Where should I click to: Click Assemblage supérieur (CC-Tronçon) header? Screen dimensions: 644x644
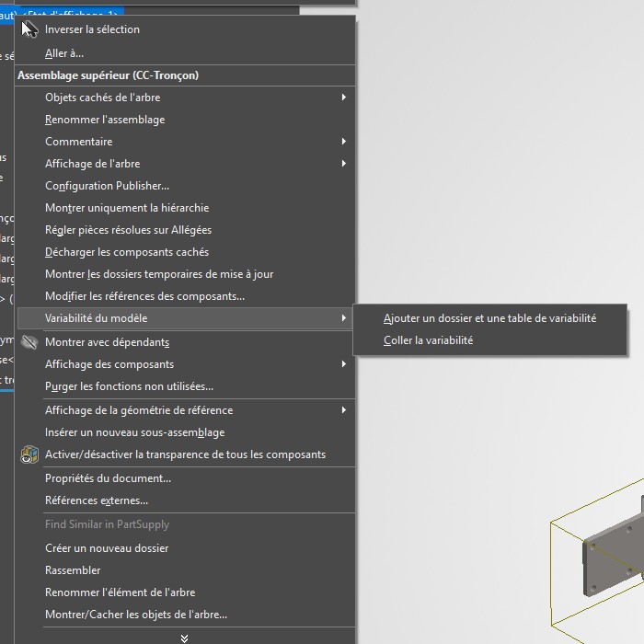tap(108, 75)
